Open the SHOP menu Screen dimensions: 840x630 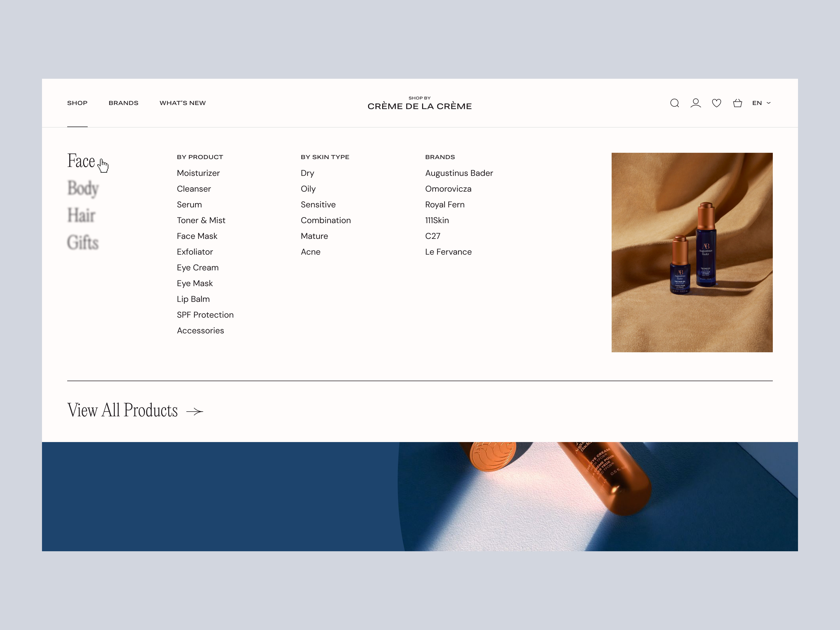[x=77, y=103]
